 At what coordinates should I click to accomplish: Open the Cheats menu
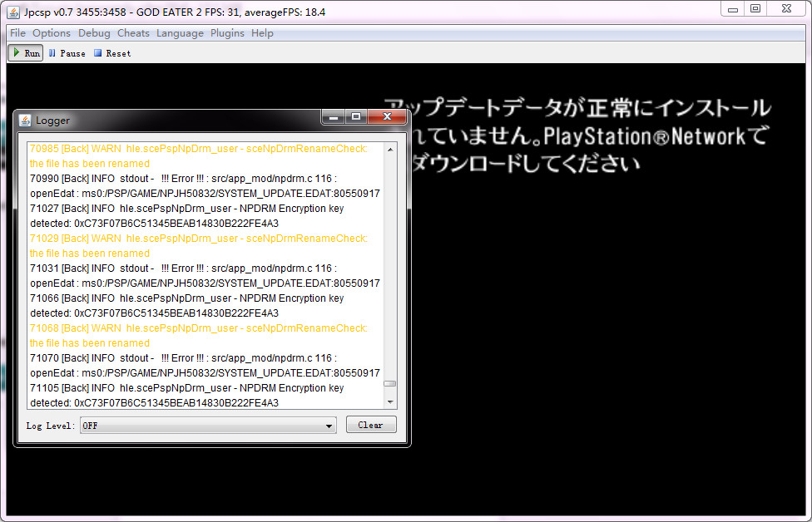(133, 33)
